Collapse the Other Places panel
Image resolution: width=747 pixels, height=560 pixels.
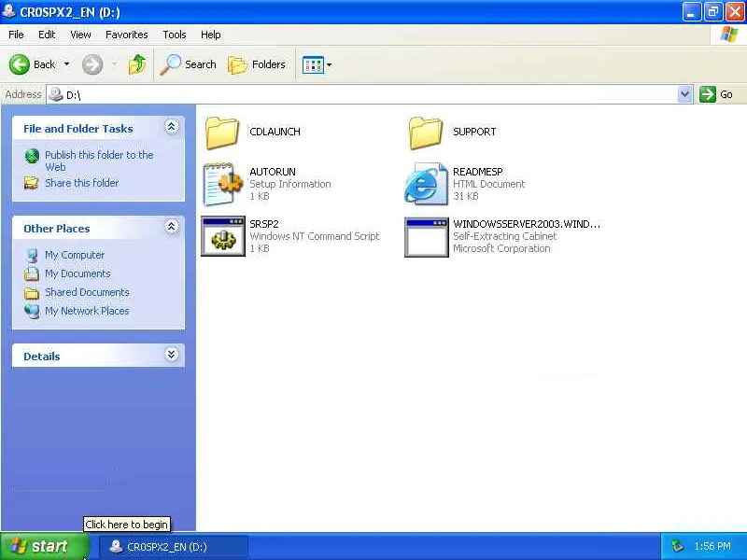tap(172, 227)
